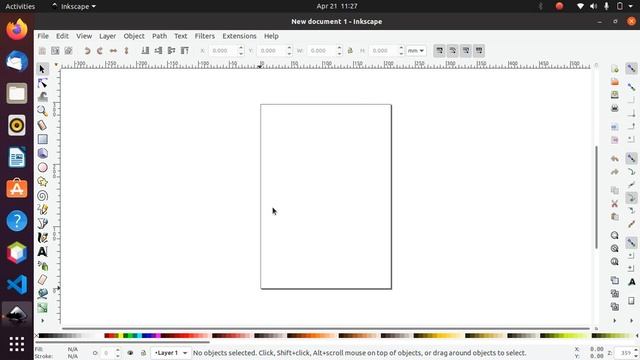Toggle current layer lock in status bar
The height and width of the screenshot is (360, 640).
143,353
